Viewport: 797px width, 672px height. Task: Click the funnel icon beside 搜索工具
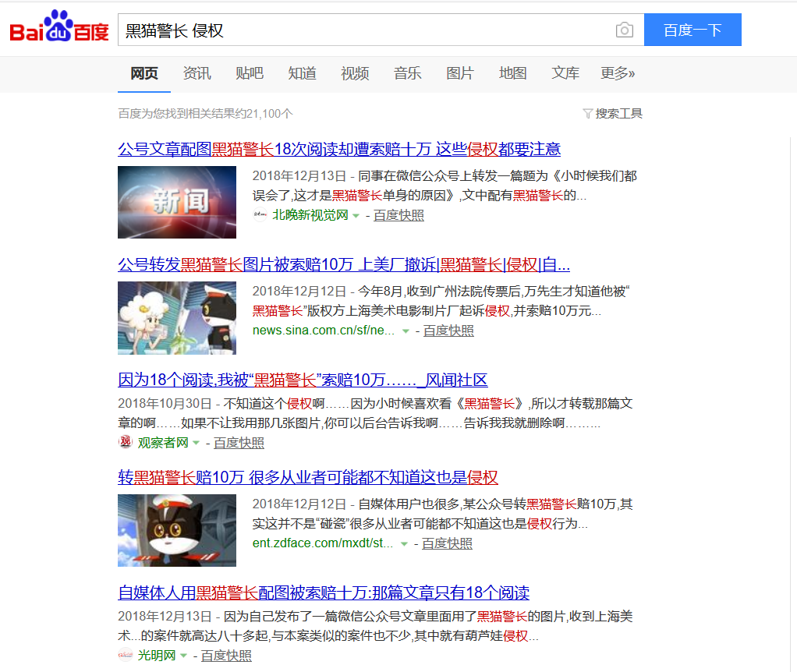[x=587, y=114]
